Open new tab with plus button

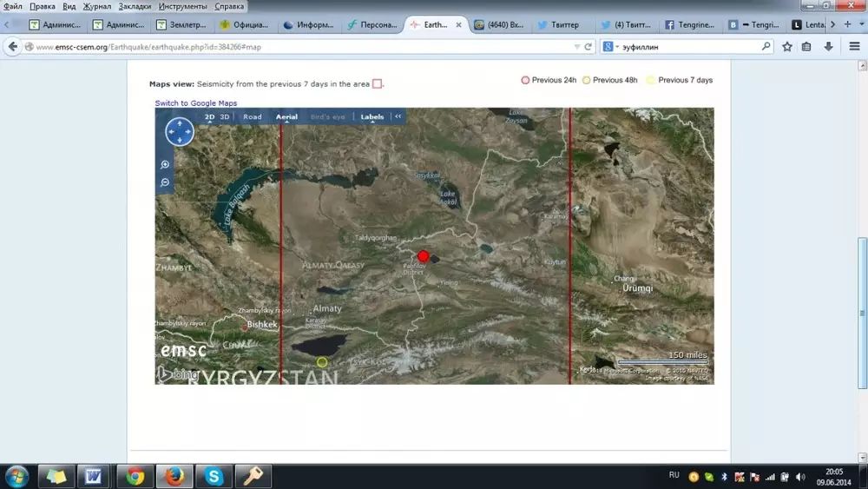click(848, 24)
